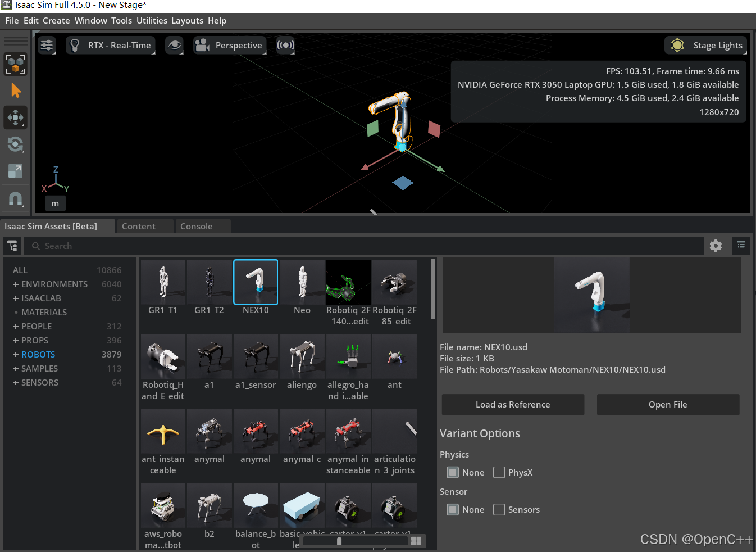Click the viewport streaming waves icon

[x=285, y=46]
